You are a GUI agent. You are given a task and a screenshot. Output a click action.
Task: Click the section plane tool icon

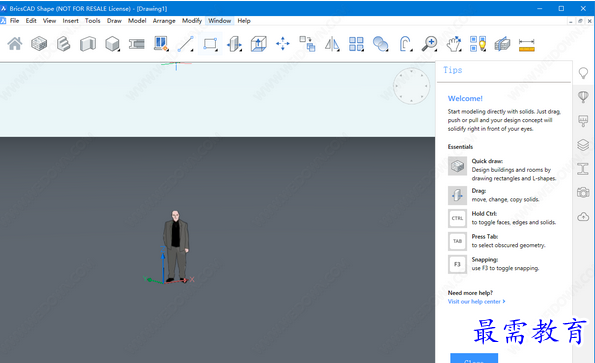point(502,44)
